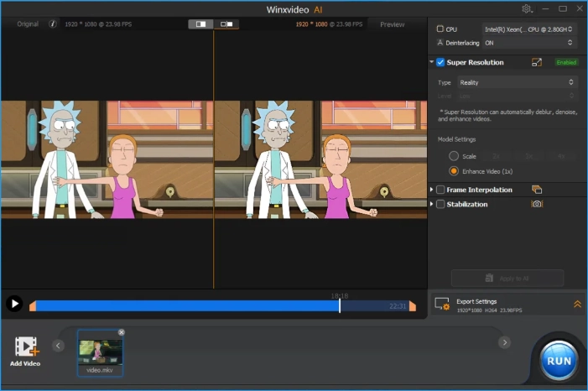Uncheck the Super Resolution checkbox
588x391 pixels.
coord(440,62)
